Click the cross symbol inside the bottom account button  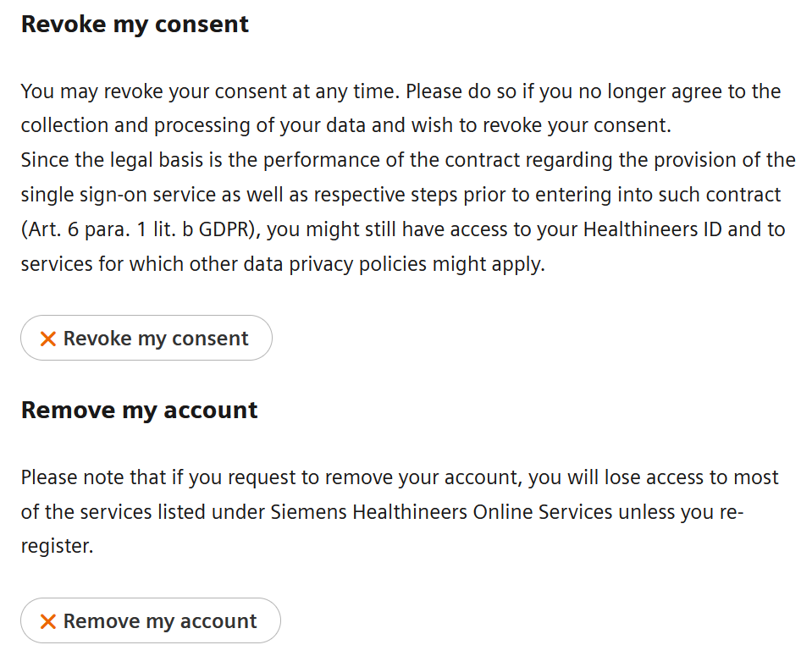pyautogui.click(x=48, y=620)
